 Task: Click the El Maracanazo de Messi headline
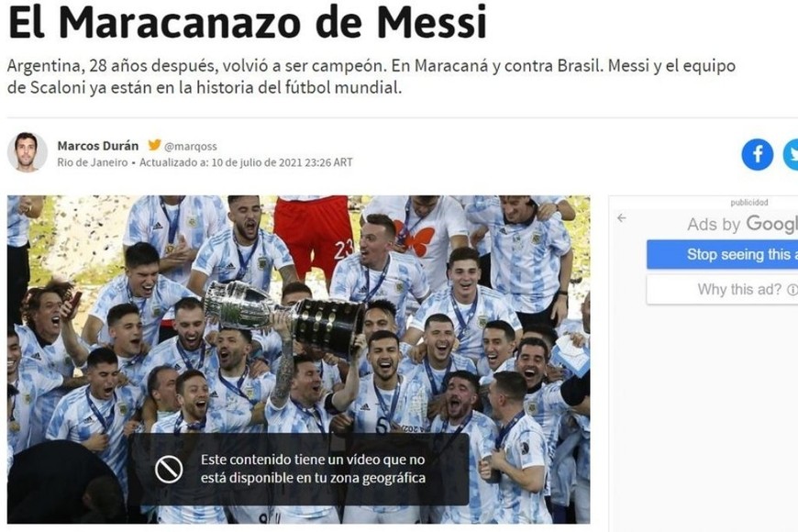click(248, 22)
